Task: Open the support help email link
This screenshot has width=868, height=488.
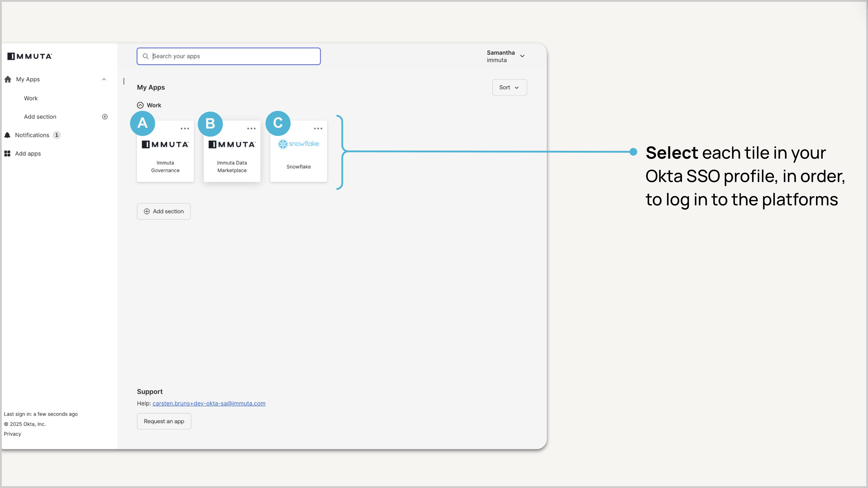Action: 209,403
